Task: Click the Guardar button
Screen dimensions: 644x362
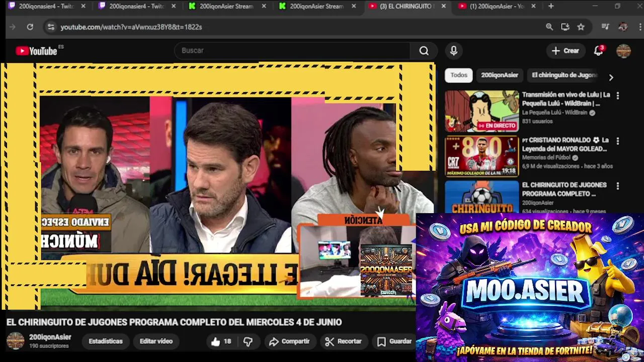Action: point(395,341)
